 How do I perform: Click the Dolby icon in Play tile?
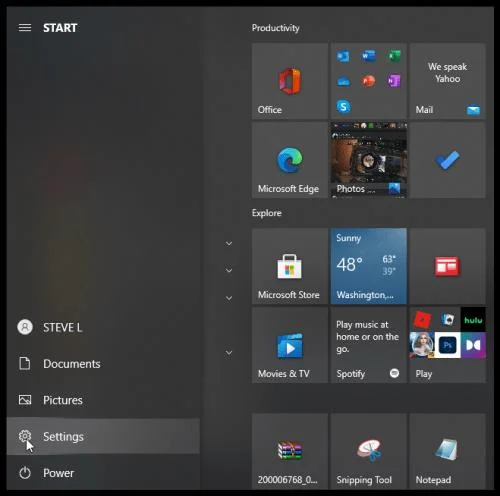click(473, 345)
